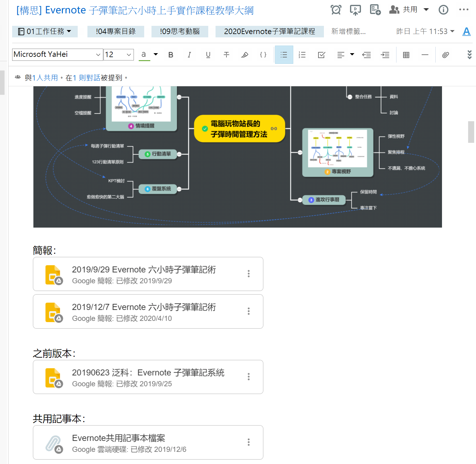Toggle bulleted list

point(284,55)
